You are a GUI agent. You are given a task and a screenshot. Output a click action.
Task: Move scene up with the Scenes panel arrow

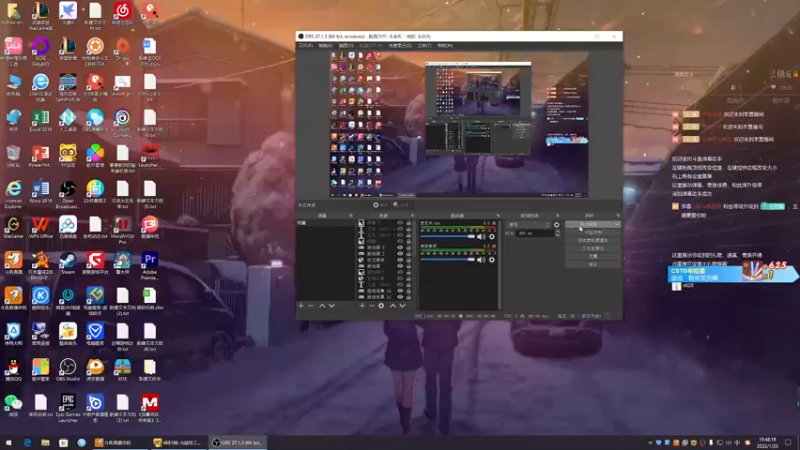click(322, 306)
